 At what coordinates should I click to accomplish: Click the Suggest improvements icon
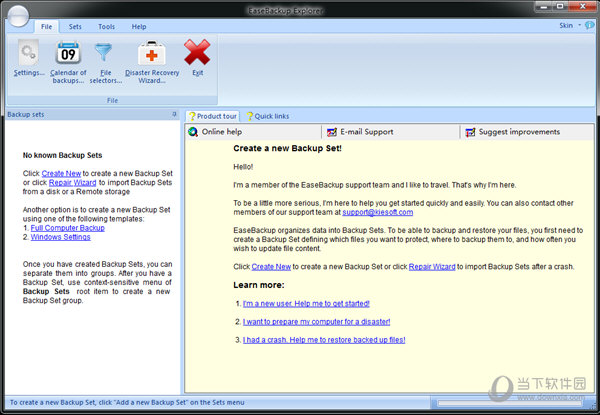pyautogui.click(x=470, y=132)
